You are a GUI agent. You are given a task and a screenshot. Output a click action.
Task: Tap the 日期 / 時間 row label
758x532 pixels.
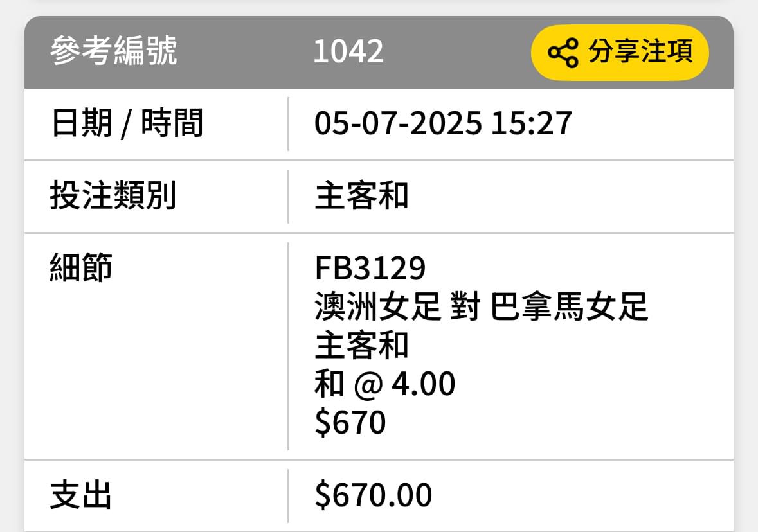127,123
